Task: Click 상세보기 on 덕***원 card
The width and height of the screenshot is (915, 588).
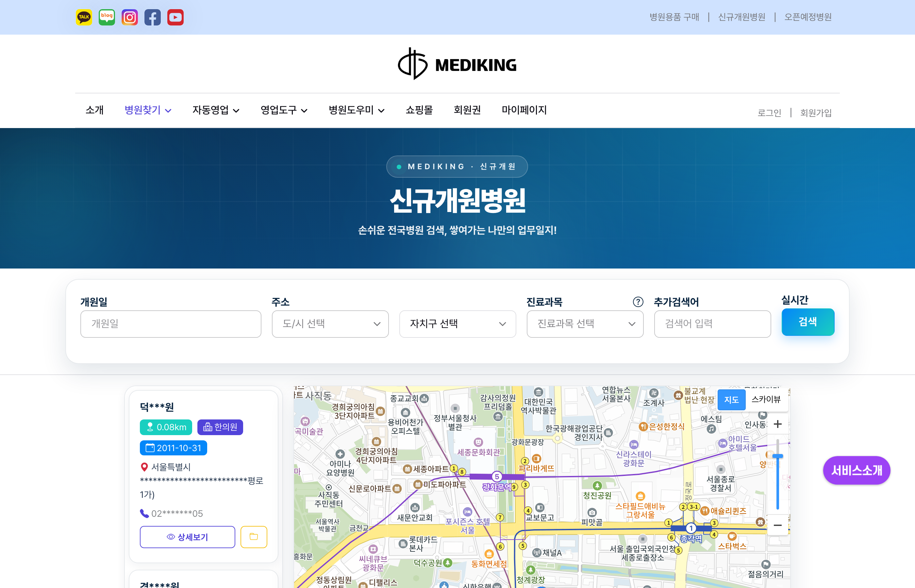Action: (x=187, y=537)
